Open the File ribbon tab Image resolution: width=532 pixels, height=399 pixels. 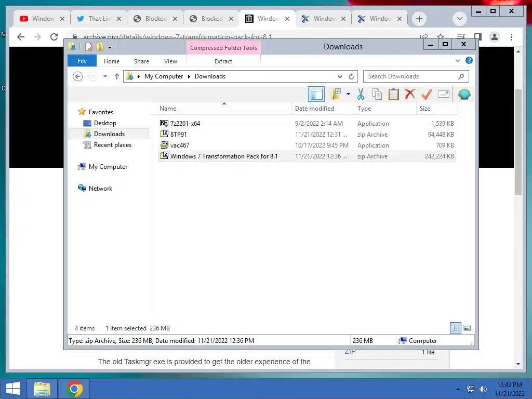pos(82,61)
